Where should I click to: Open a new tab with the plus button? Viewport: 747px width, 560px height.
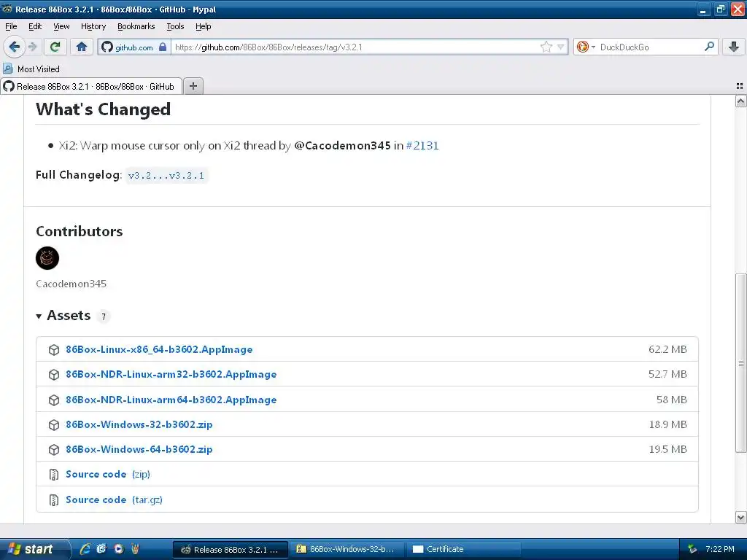coord(193,86)
